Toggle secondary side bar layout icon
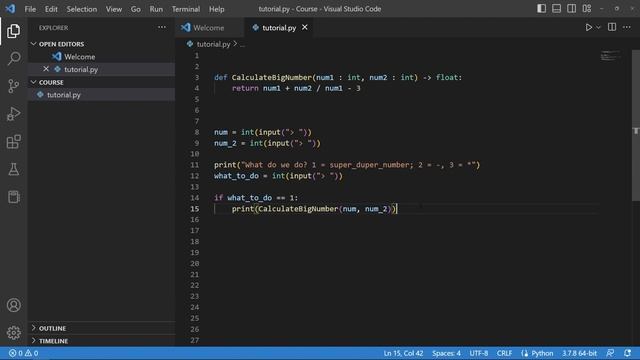 (571, 9)
